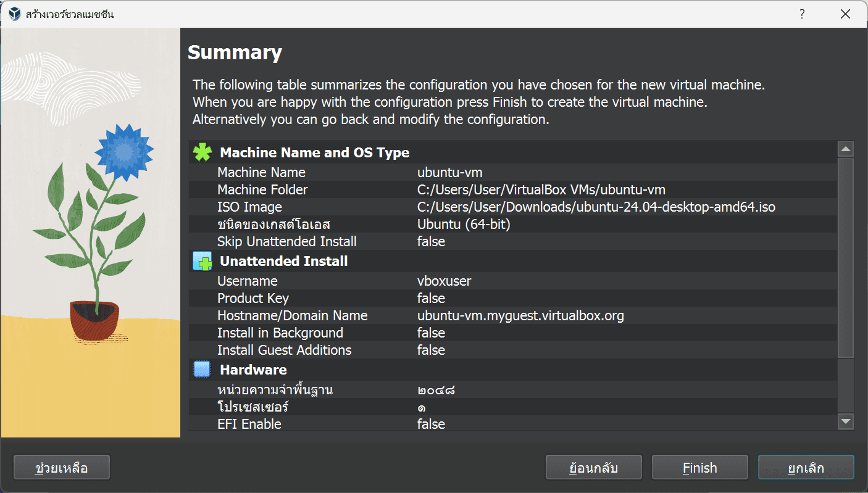Click the ย้อนกลับ back button
The image size is (868, 493).
point(593,467)
